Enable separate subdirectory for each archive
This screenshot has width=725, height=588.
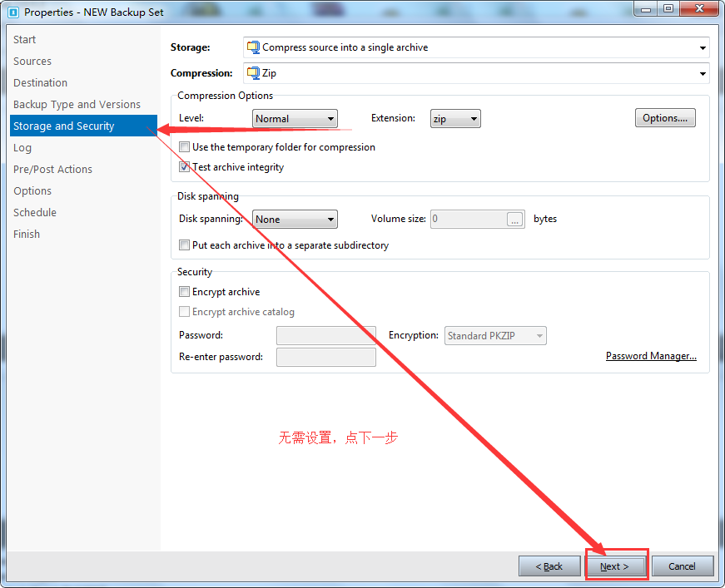pyautogui.click(x=185, y=245)
